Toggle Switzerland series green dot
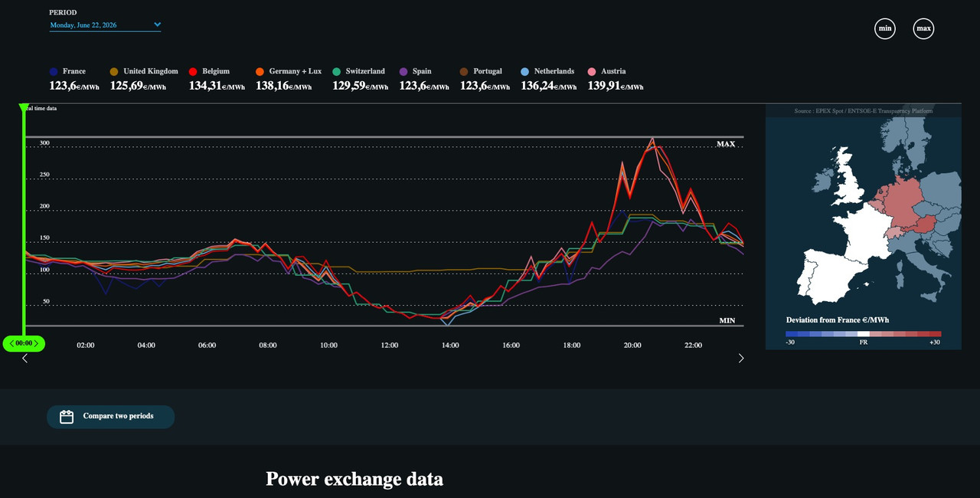This screenshot has width=980, height=498. 337,71
